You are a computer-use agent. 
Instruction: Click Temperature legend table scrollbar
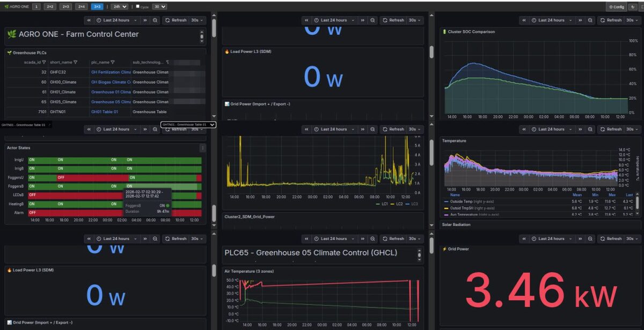(x=638, y=203)
